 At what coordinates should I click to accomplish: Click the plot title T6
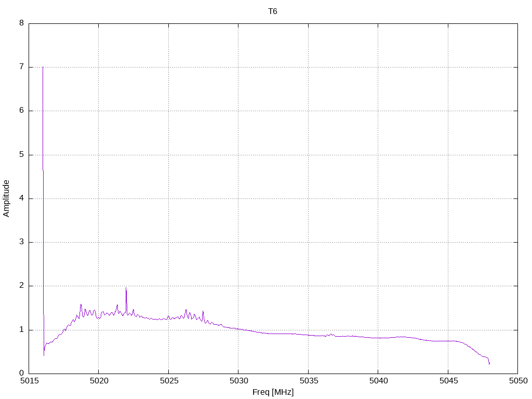272,11
